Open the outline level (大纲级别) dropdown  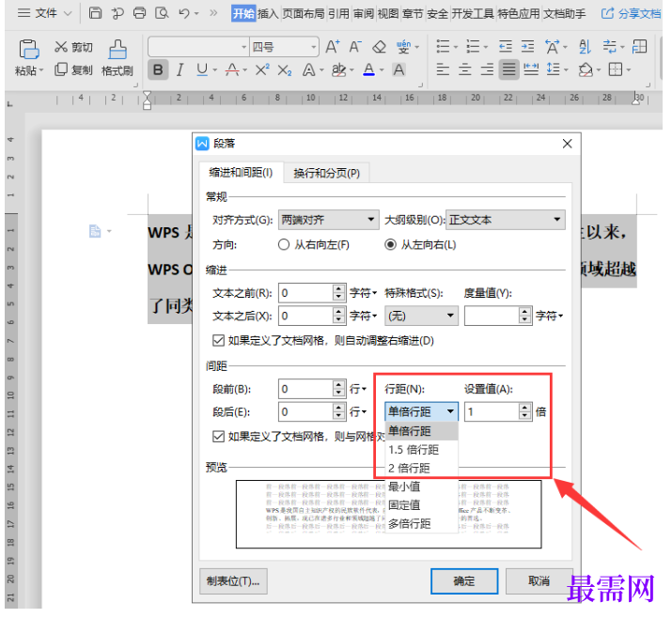(x=505, y=220)
